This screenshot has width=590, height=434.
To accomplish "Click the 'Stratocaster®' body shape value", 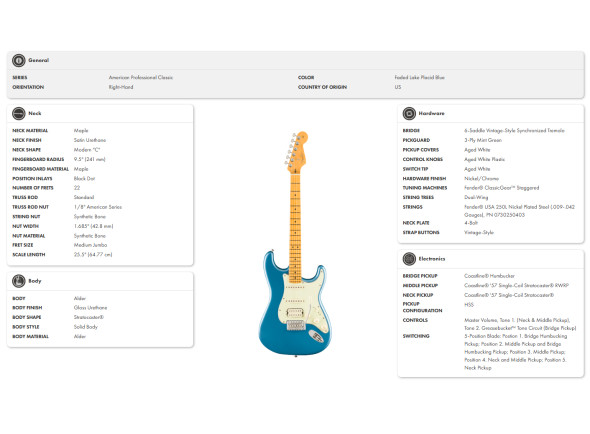I will 88,317.
